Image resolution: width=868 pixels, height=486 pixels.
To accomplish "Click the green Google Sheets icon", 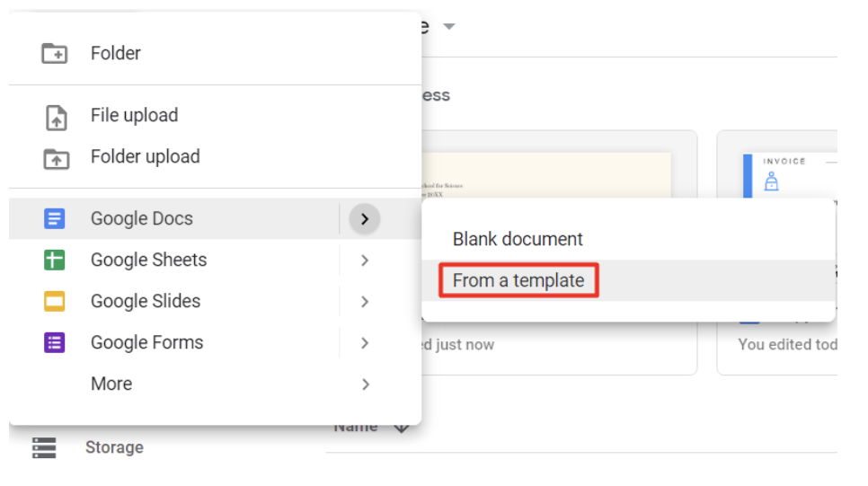I will pos(54,260).
